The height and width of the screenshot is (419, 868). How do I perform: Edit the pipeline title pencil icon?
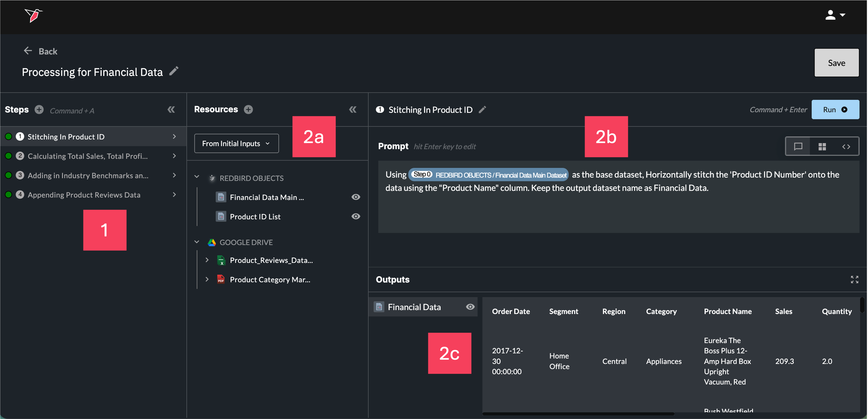[x=174, y=71]
